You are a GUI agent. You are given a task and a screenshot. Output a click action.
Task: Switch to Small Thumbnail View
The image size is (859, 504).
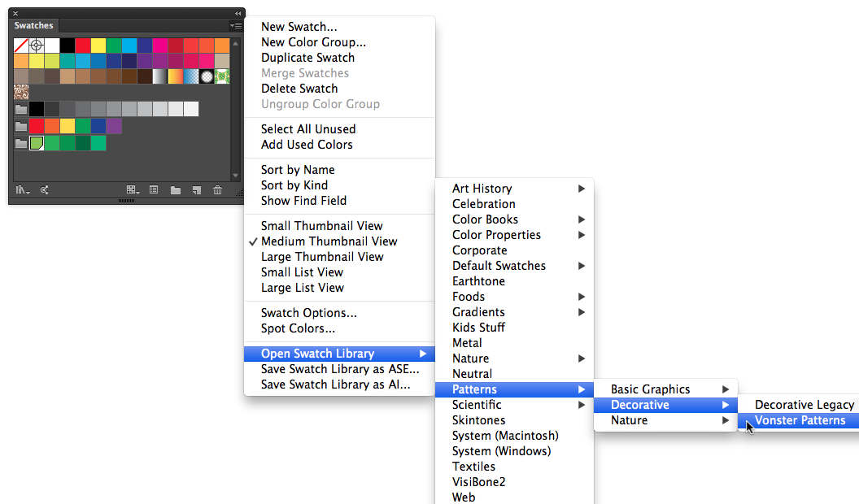click(310, 225)
